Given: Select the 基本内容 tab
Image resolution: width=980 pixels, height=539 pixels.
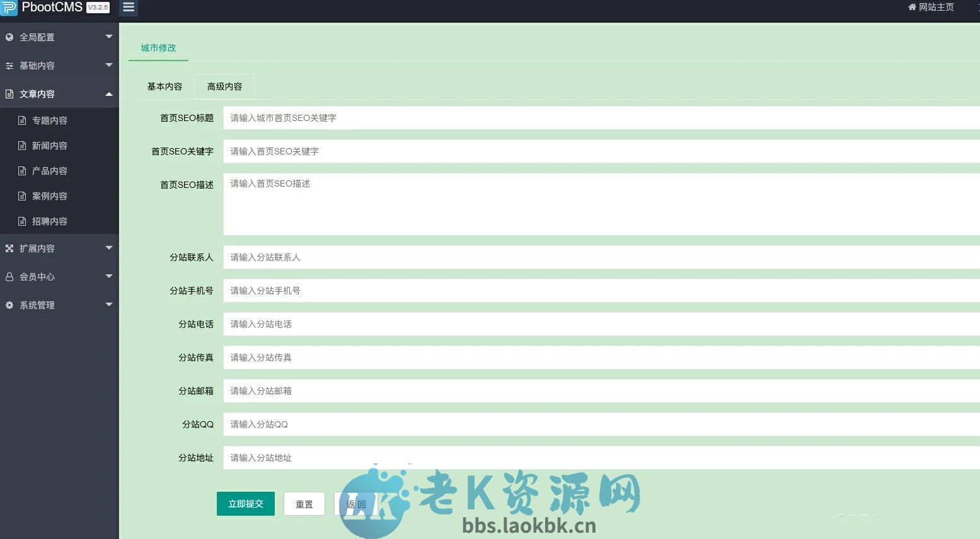Looking at the screenshot, I should (x=164, y=86).
